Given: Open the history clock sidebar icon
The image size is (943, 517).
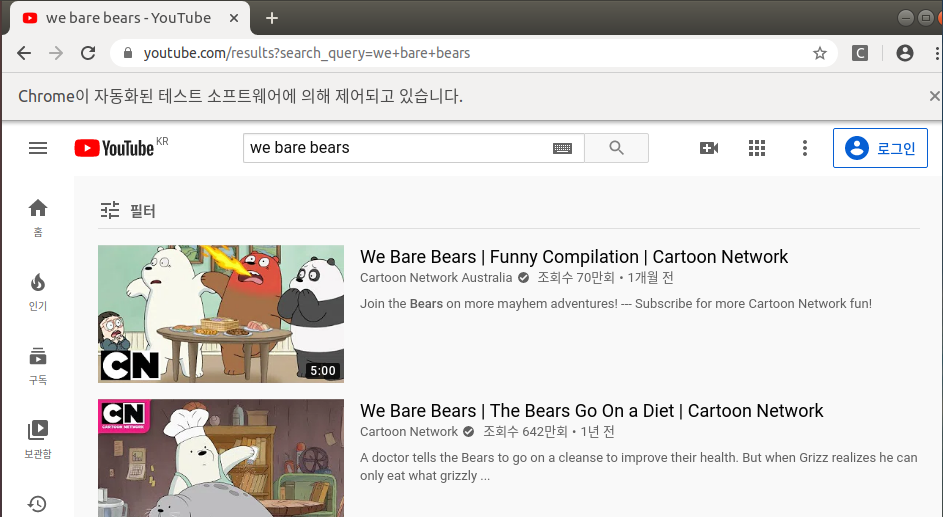Looking at the screenshot, I should 38,504.
